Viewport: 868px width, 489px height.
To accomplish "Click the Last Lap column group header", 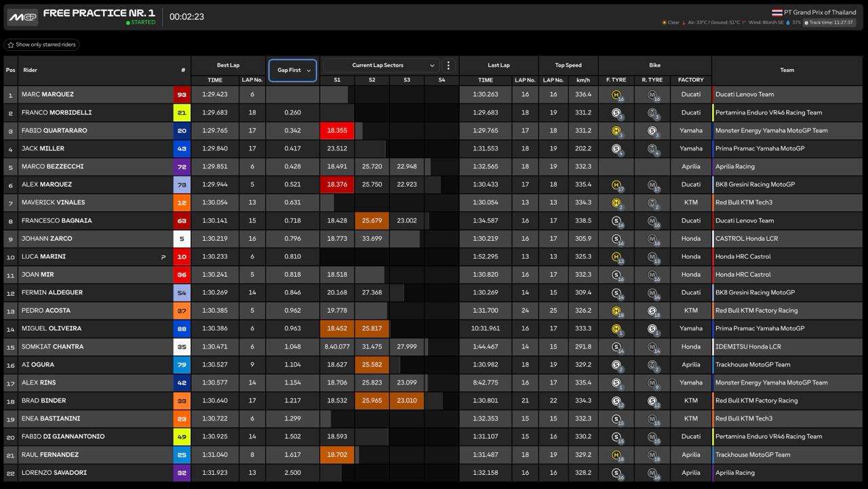I will point(499,66).
